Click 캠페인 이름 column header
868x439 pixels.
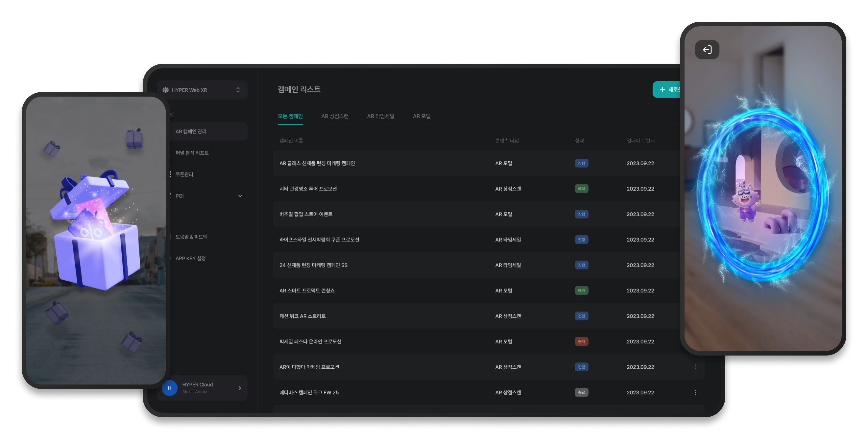coord(291,141)
